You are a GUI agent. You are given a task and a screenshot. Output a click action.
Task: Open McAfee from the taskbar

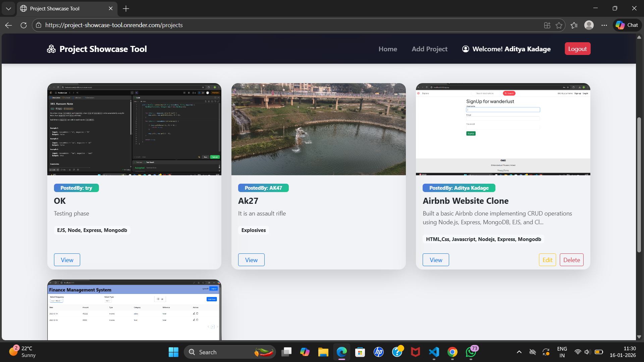coord(416,352)
